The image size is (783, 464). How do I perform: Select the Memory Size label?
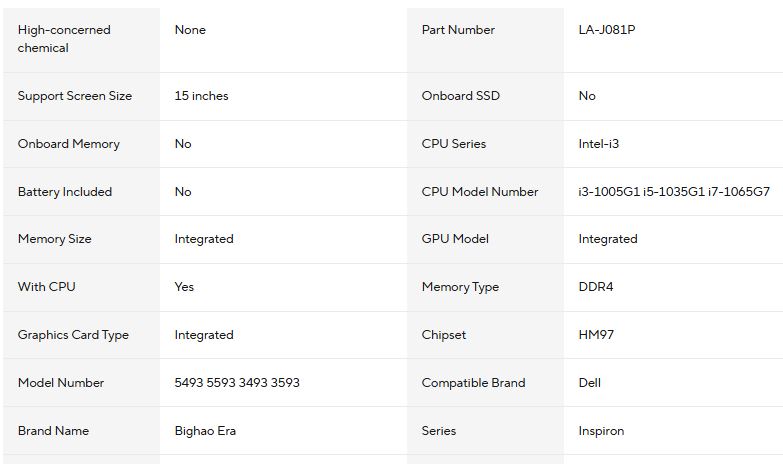(x=54, y=239)
